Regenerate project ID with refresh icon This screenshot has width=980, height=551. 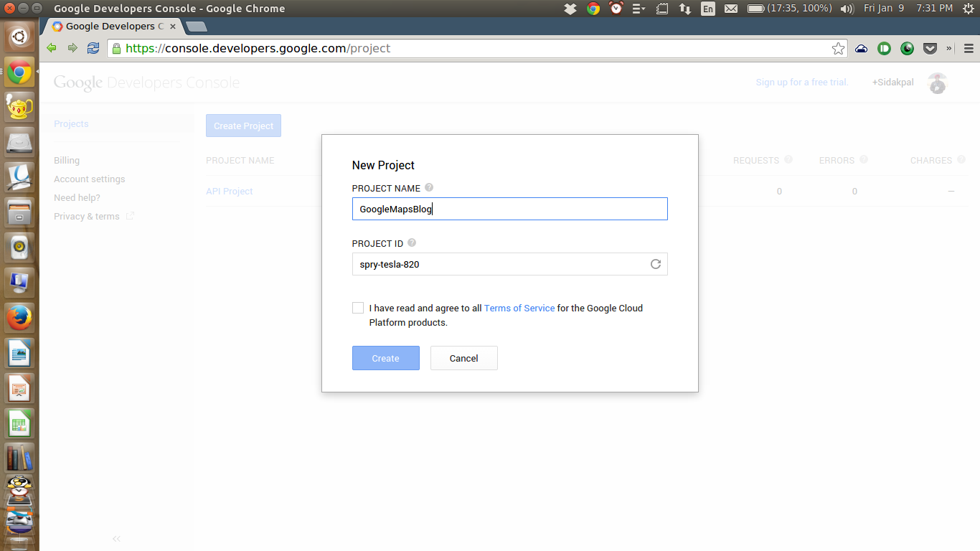point(655,264)
